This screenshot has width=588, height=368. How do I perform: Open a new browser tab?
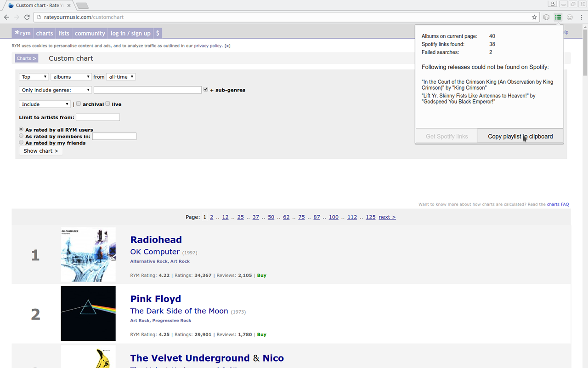point(82,6)
